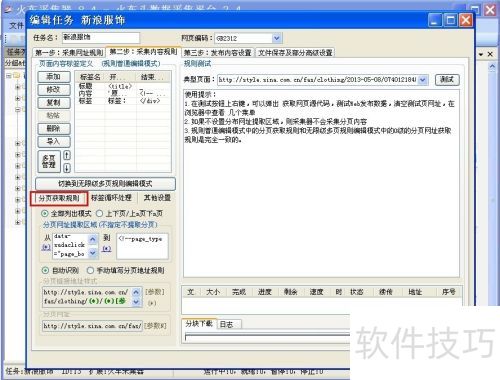500x380 pixels.
Task: Click the (*) link under 从 label
Action: pos(47,247)
